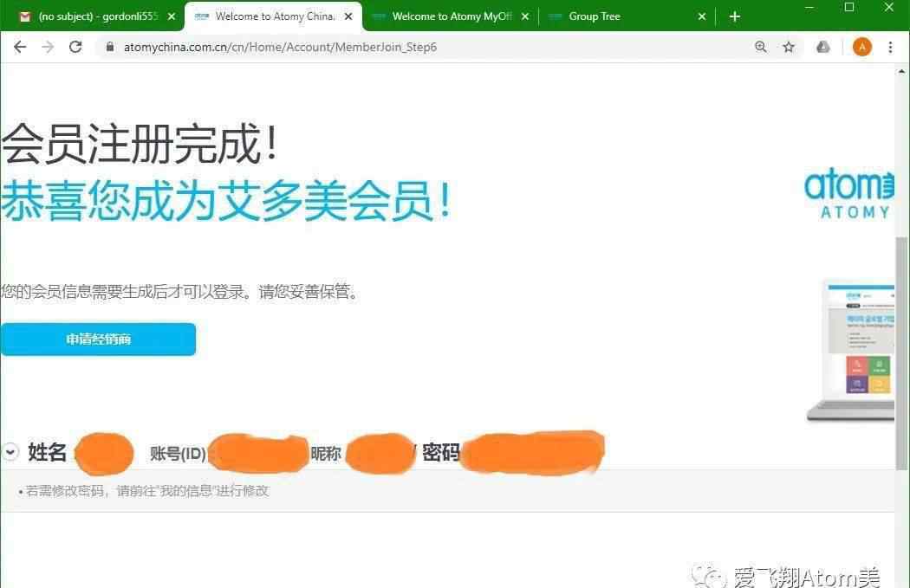Open the Chrome three-dot menu
The height and width of the screenshot is (588, 910).
(x=890, y=47)
